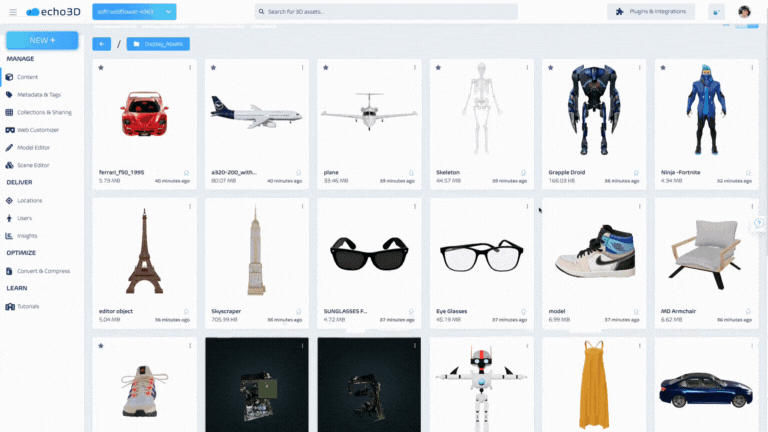Select Metadata & Tags menu item

coord(40,94)
